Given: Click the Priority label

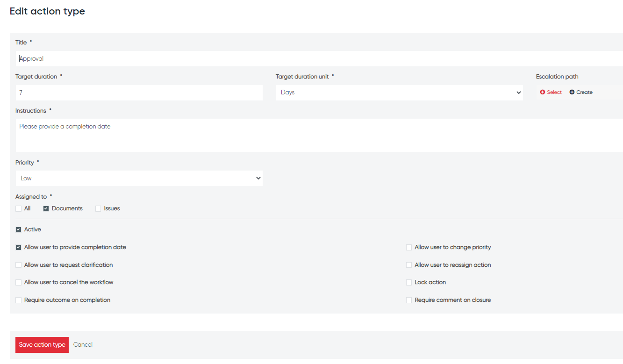Looking at the screenshot, I should point(25,163).
